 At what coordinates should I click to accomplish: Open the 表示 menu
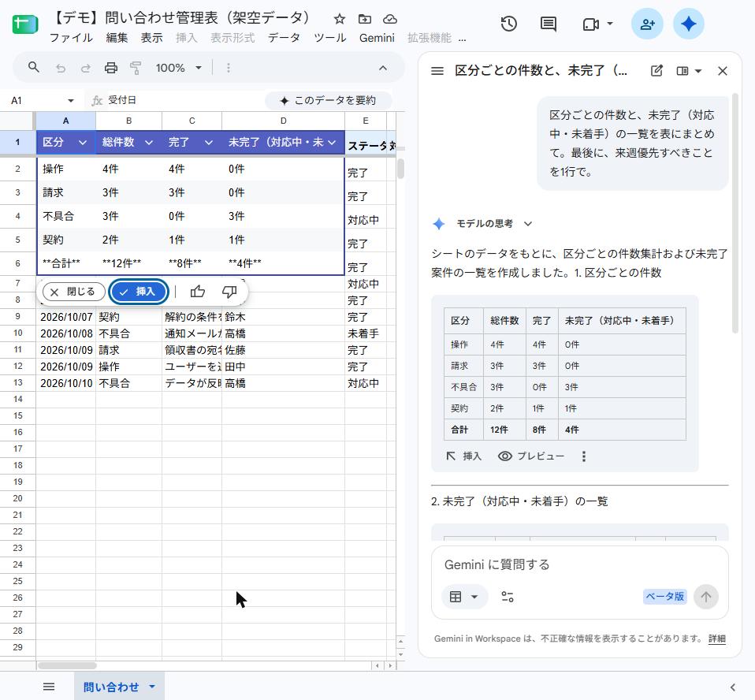151,38
